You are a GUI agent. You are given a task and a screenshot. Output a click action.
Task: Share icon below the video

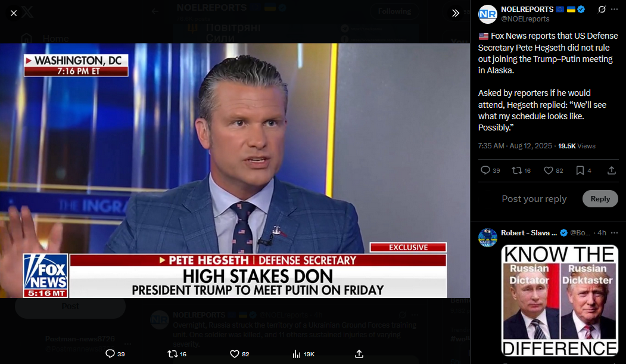(359, 354)
